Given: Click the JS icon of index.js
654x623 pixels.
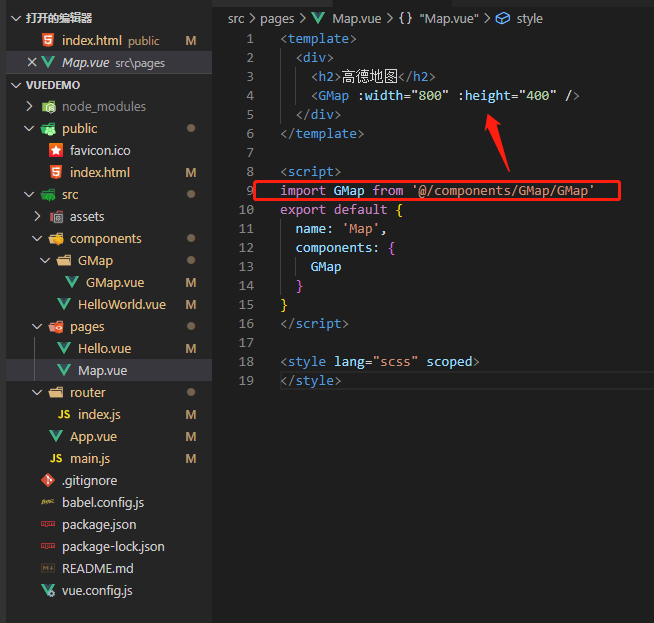Looking at the screenshot, I should coord(64,414).
